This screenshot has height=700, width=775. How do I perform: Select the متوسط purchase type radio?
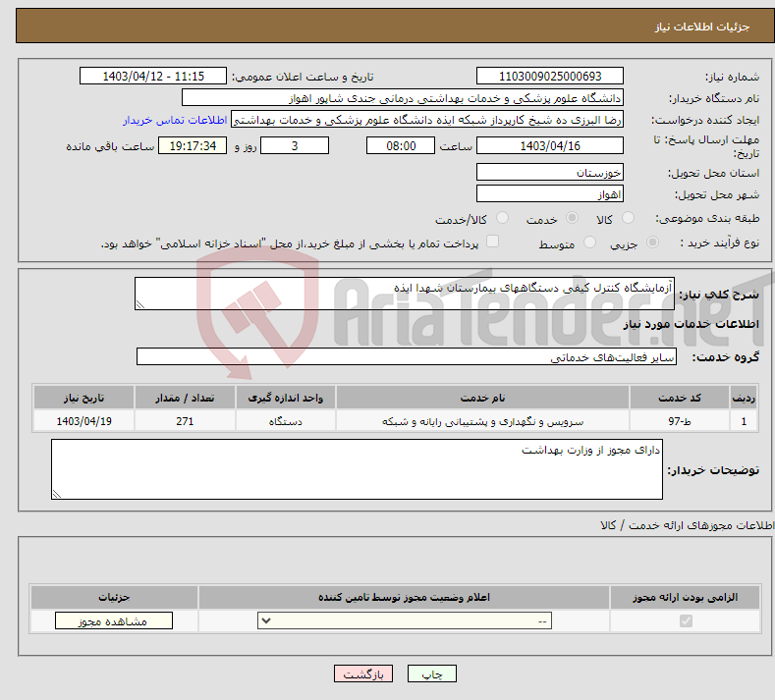click(x=589, y=242)
